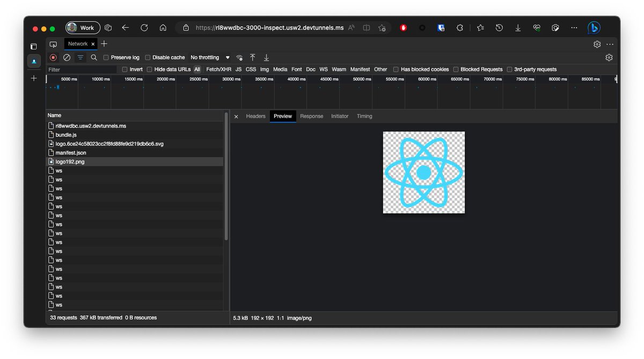View site information lock icon

pos(186,27)
